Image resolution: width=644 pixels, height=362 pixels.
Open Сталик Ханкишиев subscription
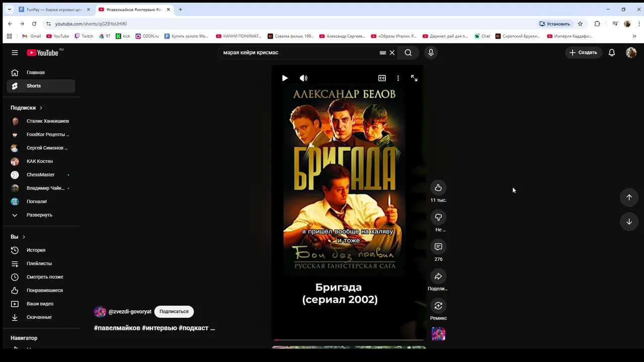41,121
